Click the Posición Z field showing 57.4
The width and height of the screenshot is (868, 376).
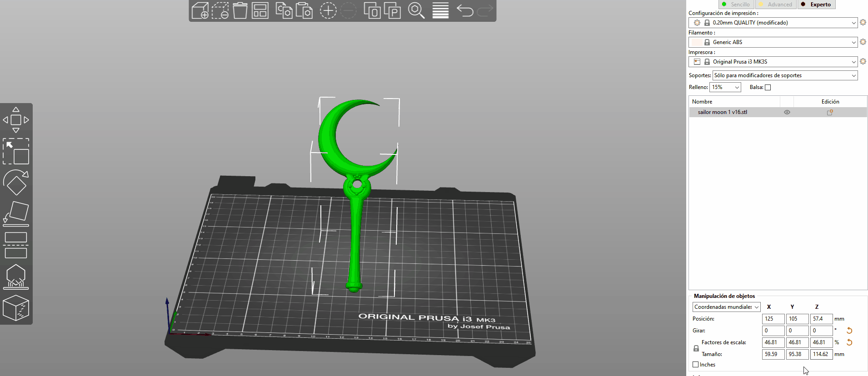coord(821,319)
